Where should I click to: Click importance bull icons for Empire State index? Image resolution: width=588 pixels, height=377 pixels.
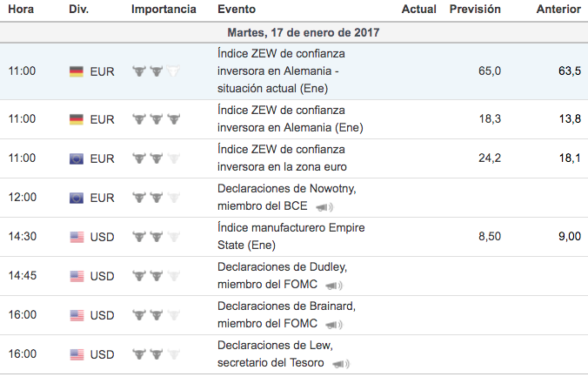click(x=157, y=237)
